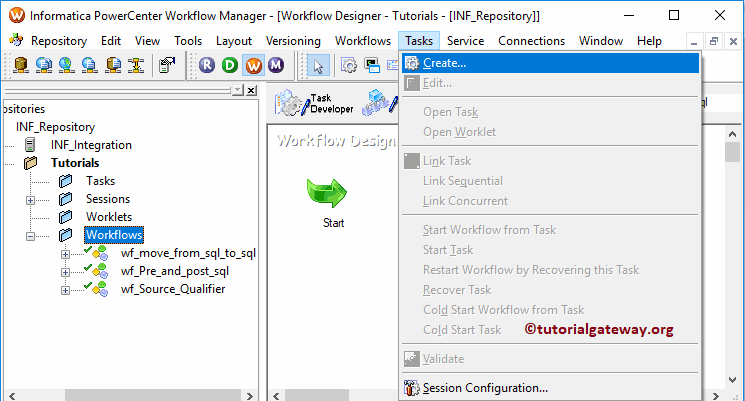Click workspace horizontal scrollbar left arrow

click(276, 395)
